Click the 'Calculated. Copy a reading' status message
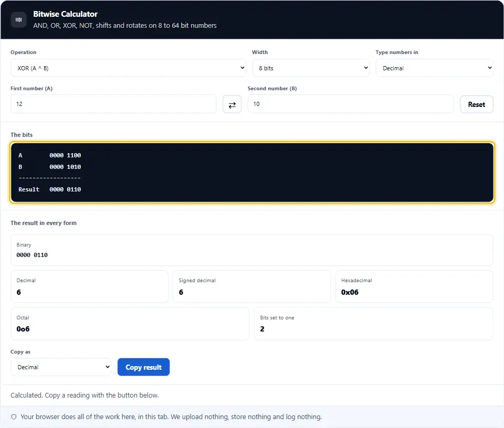 [x=85, y=395]
